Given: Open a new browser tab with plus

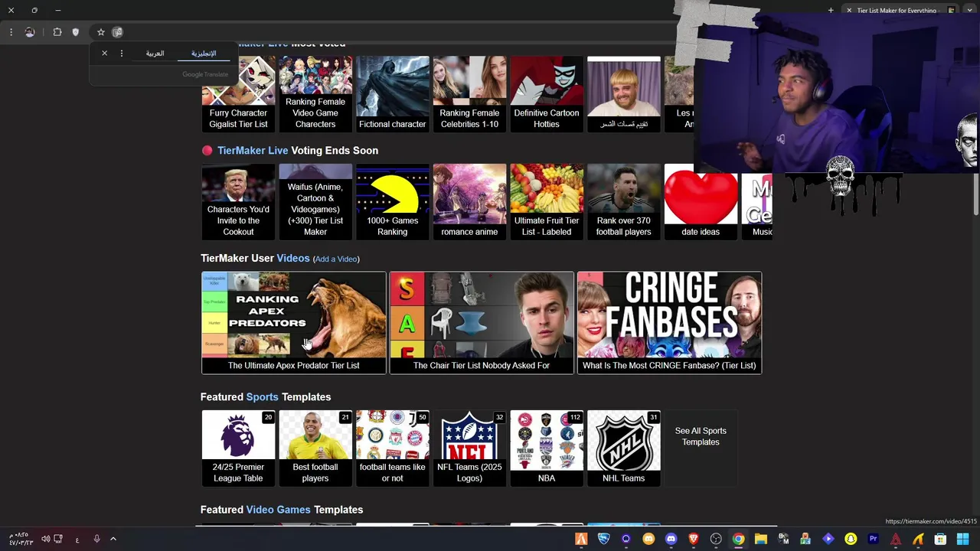Looking at the screenshot, I should [831, 11].
